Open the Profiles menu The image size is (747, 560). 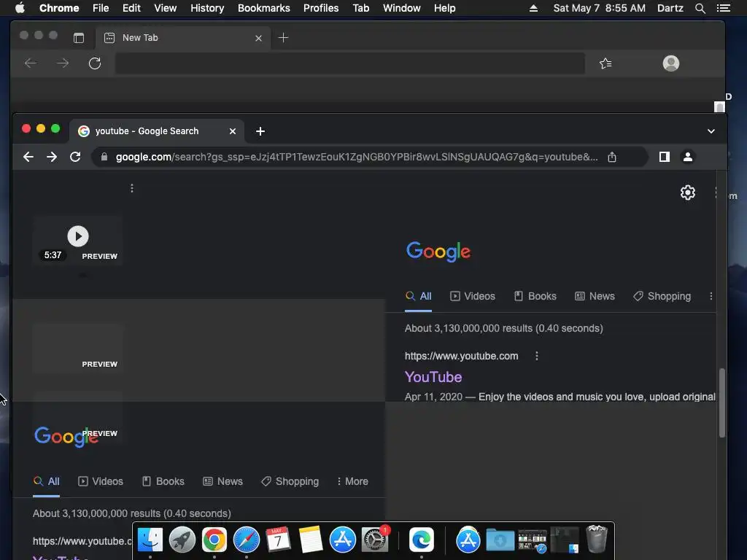pos(321,8)
